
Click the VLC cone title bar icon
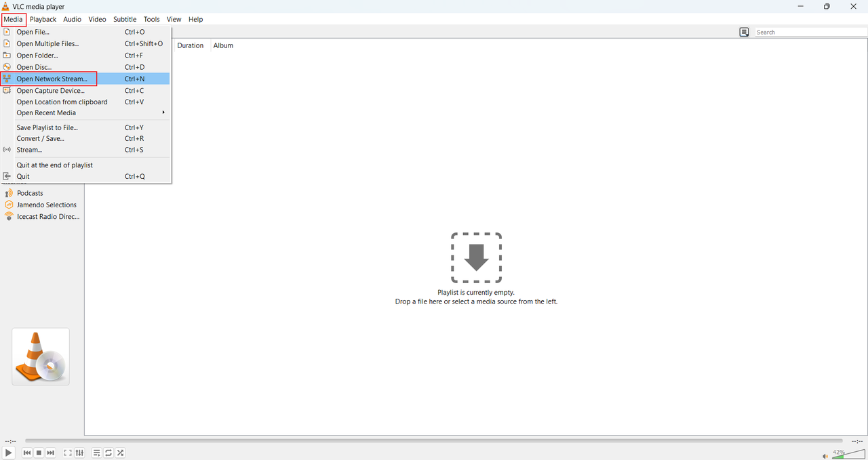pos(6,6)
